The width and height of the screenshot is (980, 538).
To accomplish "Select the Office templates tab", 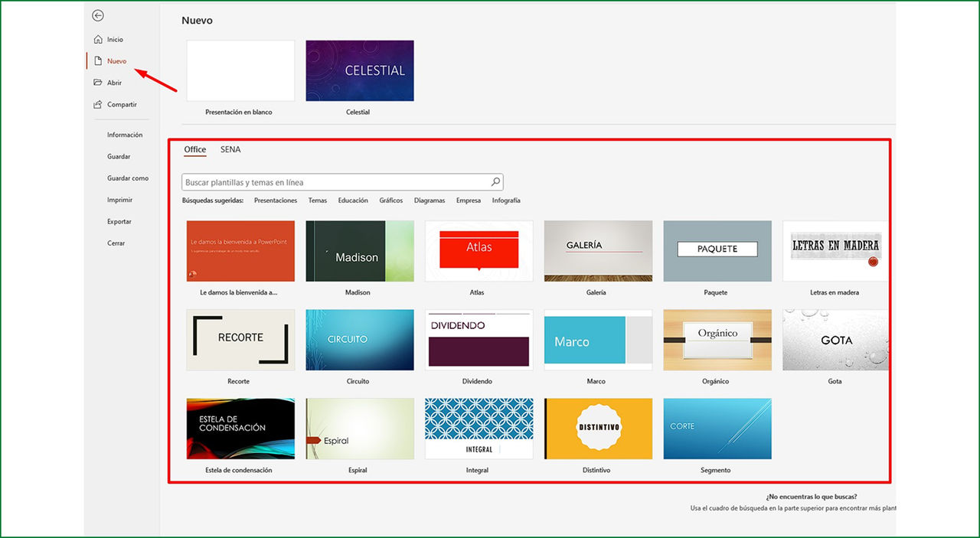I will coord(195,150).
